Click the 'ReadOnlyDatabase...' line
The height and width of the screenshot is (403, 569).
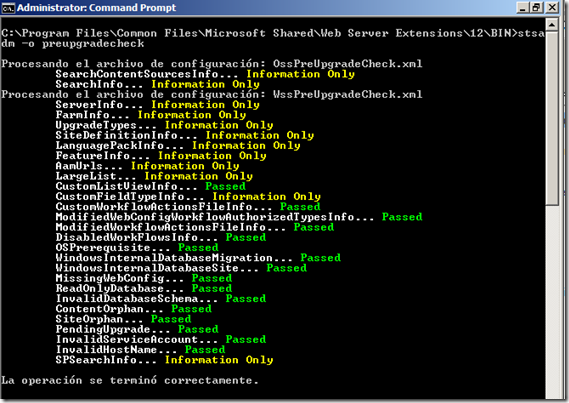(144, 288)
